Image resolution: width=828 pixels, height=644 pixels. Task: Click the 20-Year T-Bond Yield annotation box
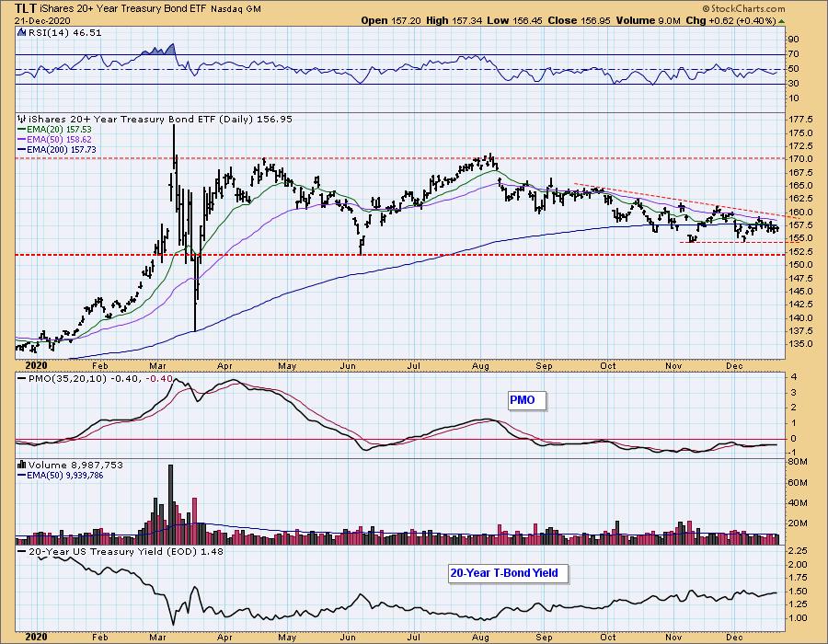504,573
